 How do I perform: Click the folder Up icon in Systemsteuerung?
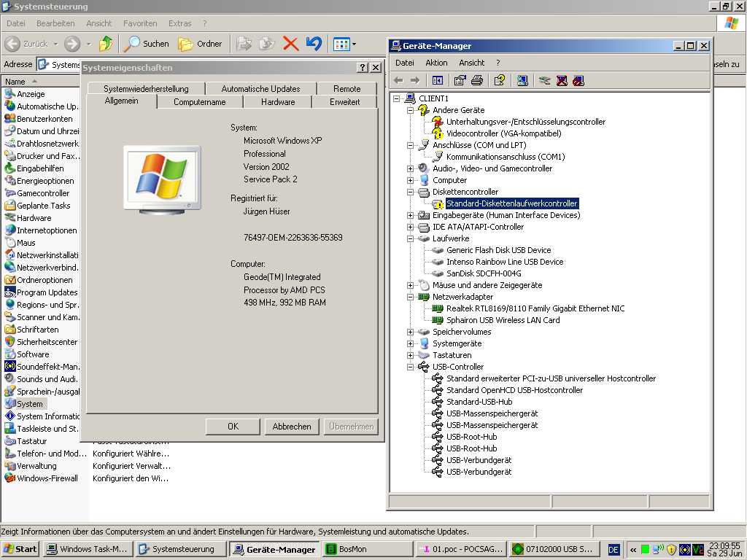click(106, 44)
